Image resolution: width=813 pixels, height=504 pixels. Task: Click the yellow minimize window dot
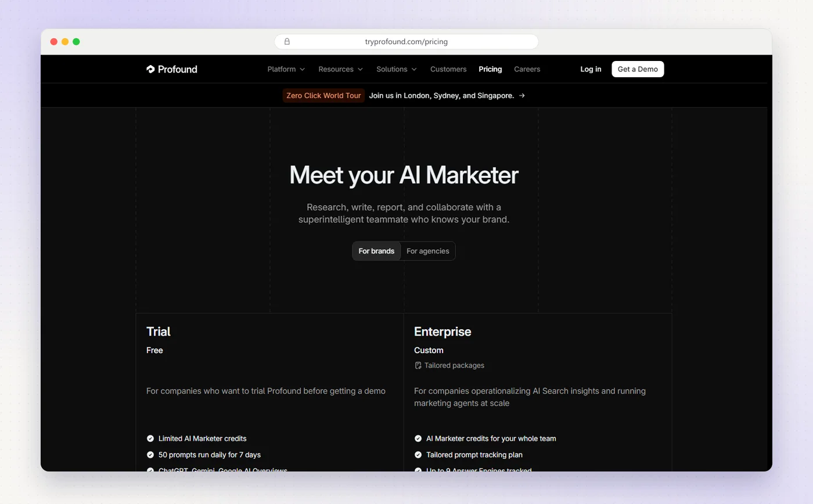click(x=65, y=42)
